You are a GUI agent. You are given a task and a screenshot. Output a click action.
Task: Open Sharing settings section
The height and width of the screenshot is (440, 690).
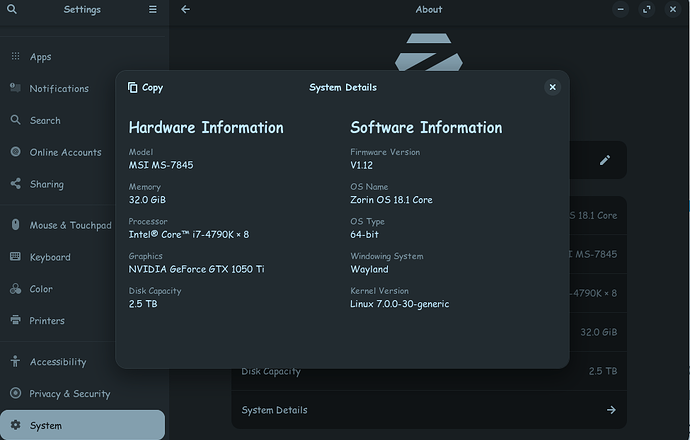point(83,184)
